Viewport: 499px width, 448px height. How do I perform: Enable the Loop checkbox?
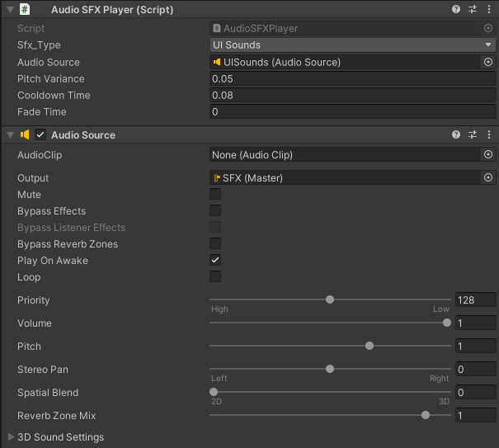pos(215,277)
